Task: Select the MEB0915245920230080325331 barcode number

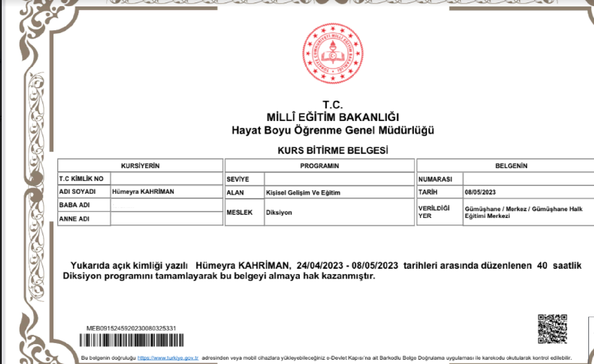Action: (x=131, y=328)
